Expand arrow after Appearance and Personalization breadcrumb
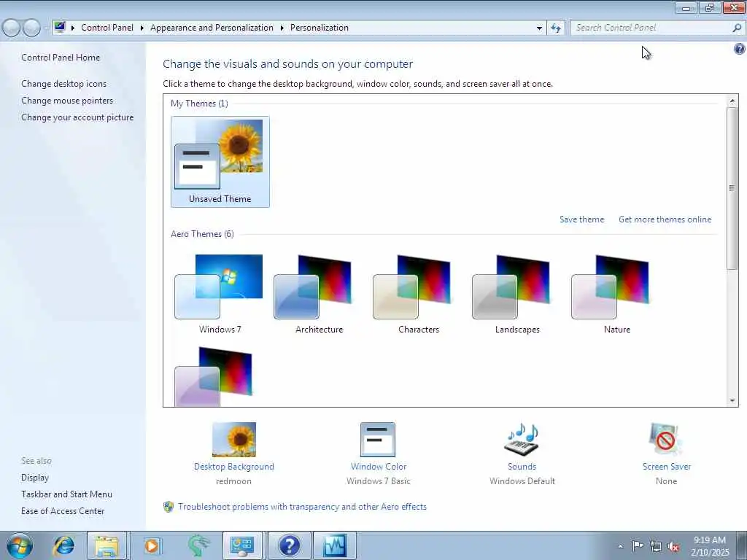This screenshot has height=560, width=747. pyautogui.click(x=282, y=28)
